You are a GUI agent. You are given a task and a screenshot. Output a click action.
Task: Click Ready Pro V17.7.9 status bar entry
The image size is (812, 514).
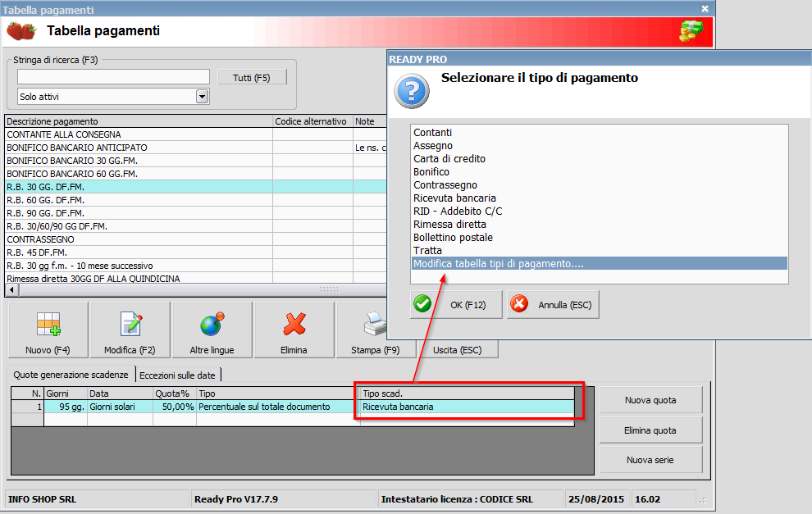[283, 499]
